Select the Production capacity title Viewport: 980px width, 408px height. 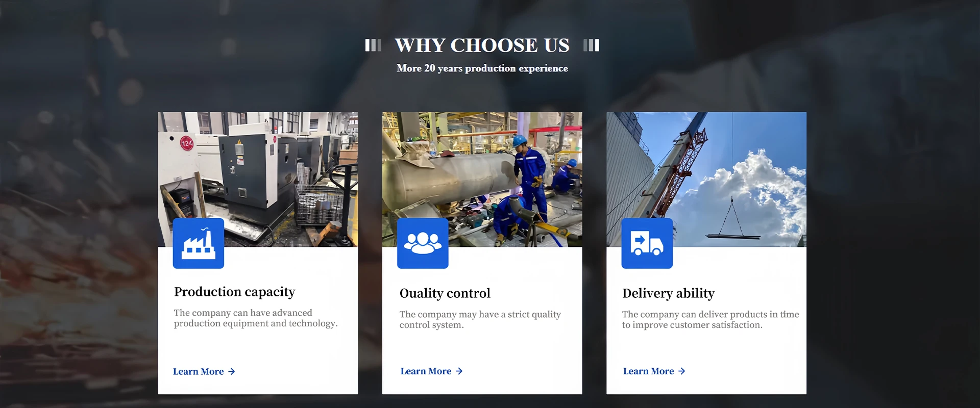pos(235,292)
